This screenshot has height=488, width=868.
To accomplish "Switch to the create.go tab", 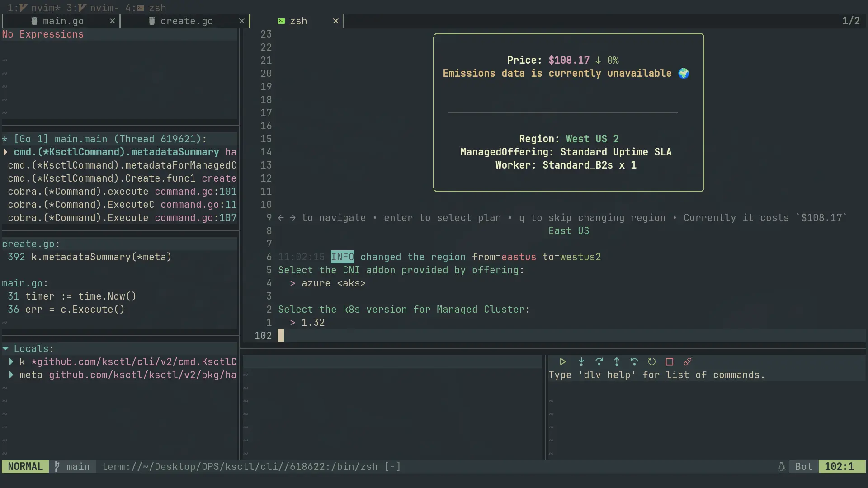I will tap(186, 21).
